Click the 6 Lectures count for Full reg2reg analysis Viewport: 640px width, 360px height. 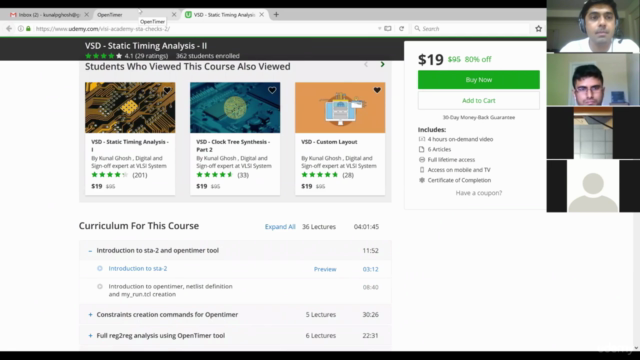click(x=321, y=336)
